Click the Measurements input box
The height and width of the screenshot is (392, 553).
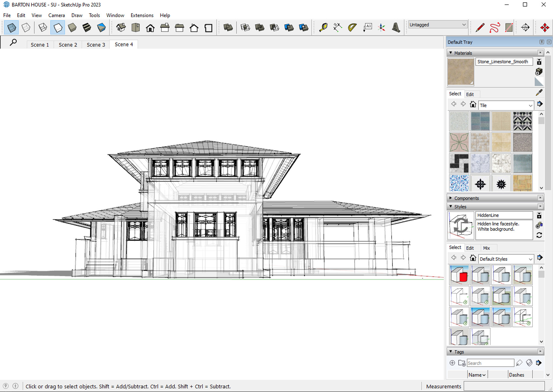coord(504,386)
